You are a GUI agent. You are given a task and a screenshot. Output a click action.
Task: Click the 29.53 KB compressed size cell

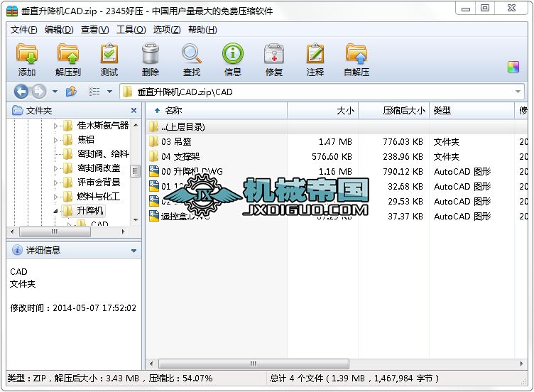point(405,201)
